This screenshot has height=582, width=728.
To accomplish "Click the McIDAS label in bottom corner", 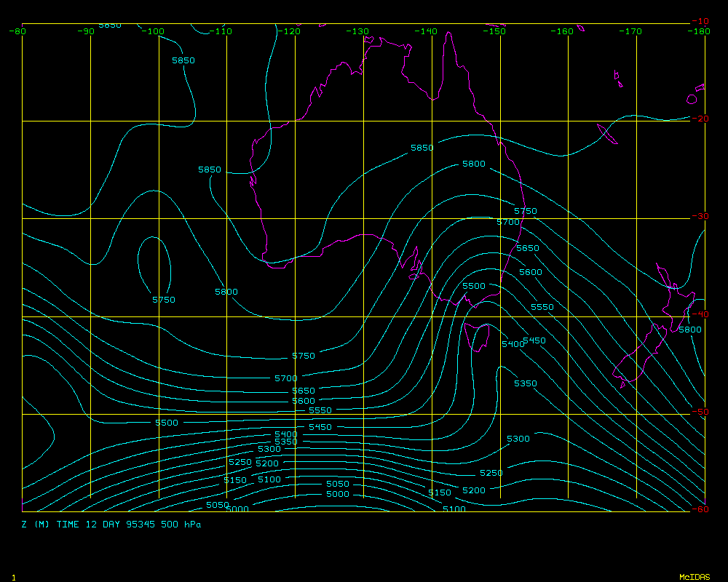I will coord(694,577).
